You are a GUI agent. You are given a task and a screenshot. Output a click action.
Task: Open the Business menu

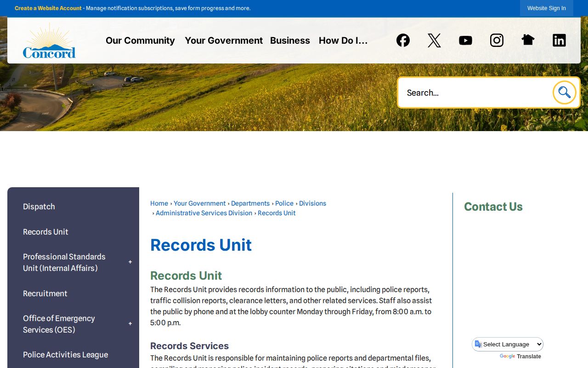point(290,40)
